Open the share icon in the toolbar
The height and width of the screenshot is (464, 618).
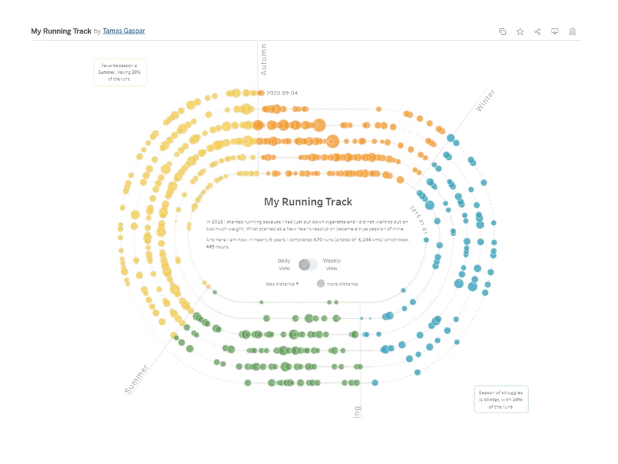(x=537, y=32)
